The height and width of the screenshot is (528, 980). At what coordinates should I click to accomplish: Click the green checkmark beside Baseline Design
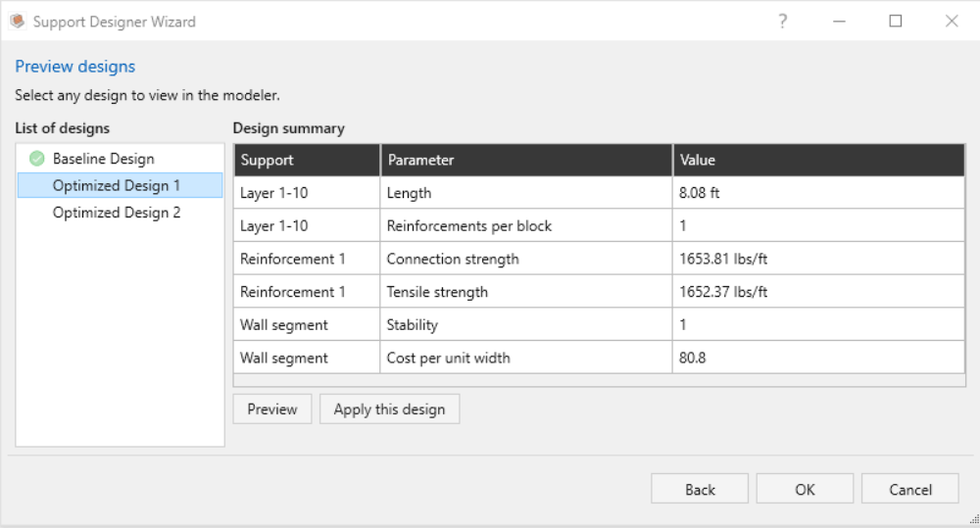pyautogui.click(x=37, y=159)
